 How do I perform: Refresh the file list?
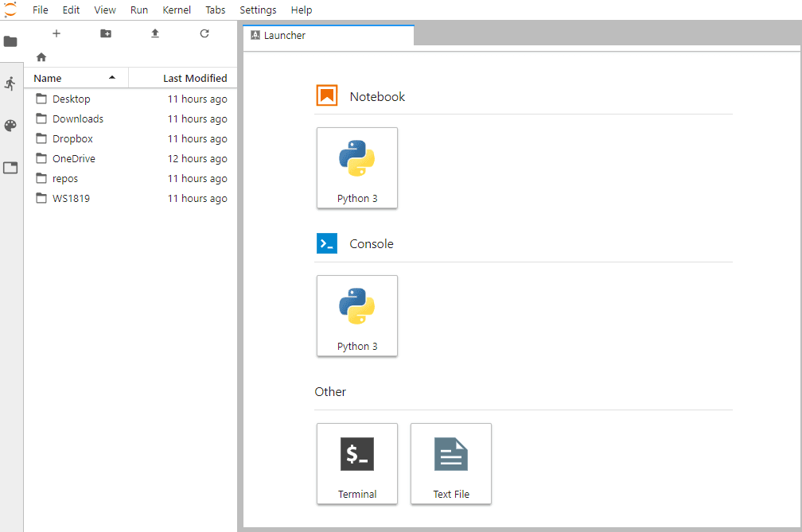pos(204,33)
